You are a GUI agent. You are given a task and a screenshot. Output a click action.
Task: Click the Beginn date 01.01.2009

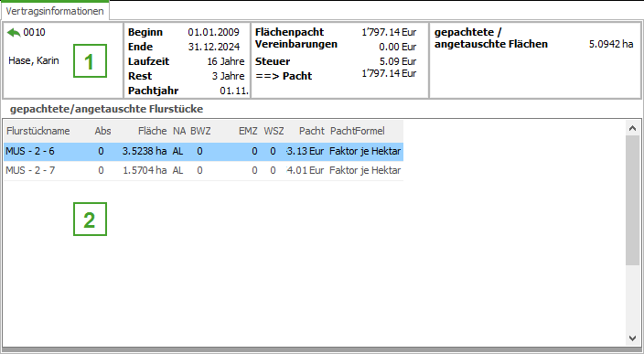pos(213,32)
